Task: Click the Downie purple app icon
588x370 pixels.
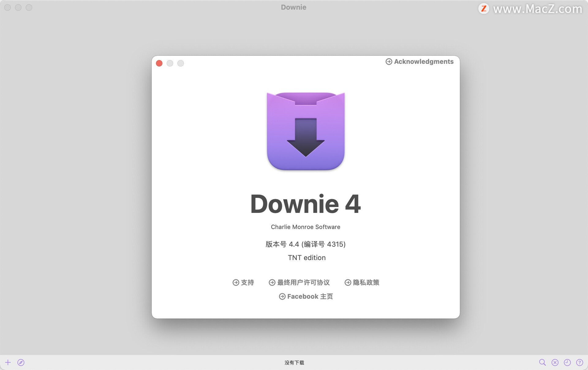Action: pyautogui.click(x=306, y=131)
